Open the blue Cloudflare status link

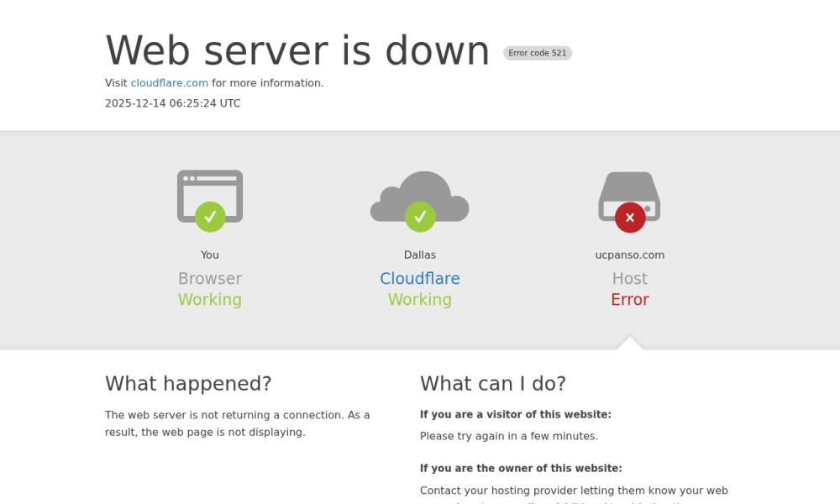(420, 279)
